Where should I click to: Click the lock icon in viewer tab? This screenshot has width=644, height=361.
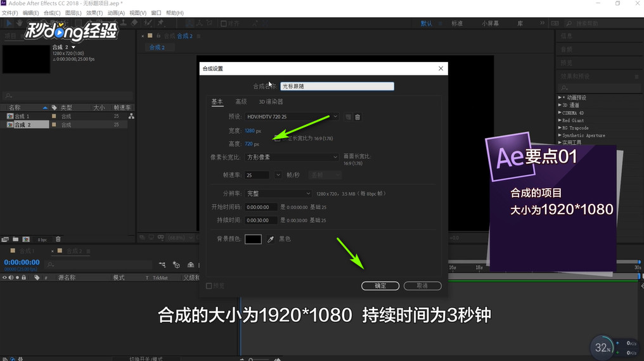point(158,36)
